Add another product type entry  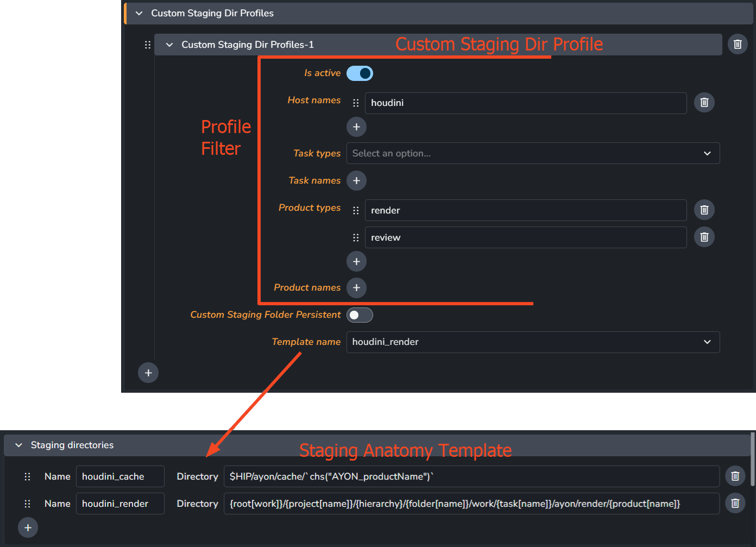[356, 262]
